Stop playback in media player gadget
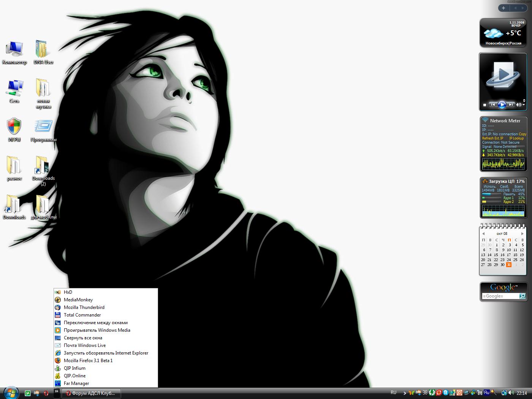 coord(484,105)
